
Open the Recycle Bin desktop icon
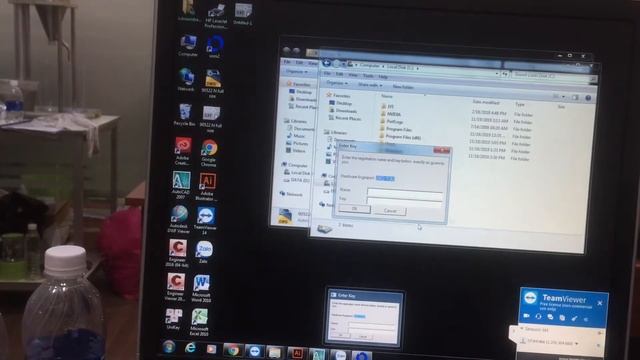click(x=184, y=115)
